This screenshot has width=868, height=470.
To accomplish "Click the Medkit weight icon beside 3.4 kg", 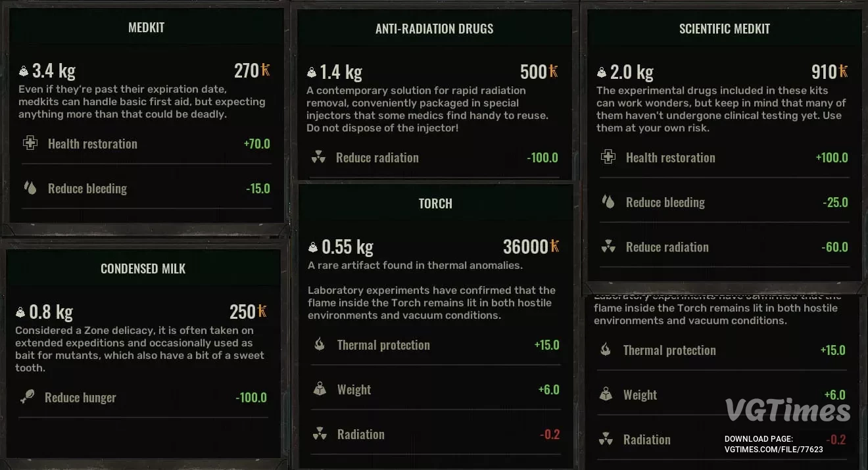I will 24,72.
